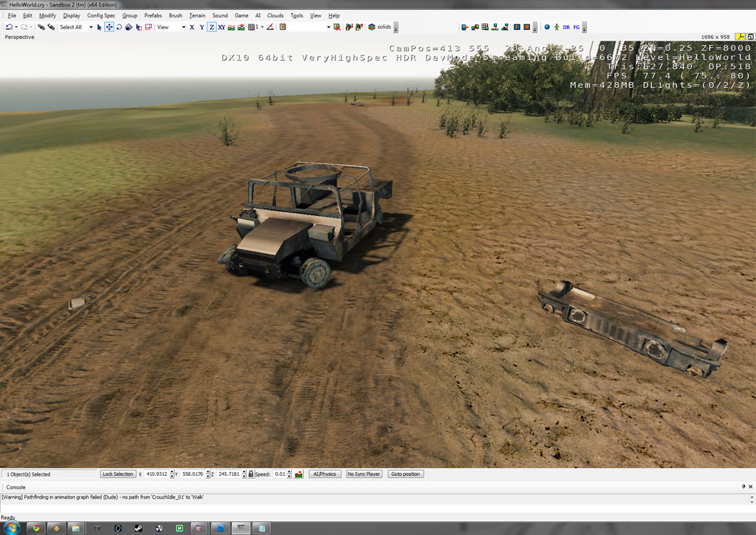Activate the Move tool crosshair icon

109,27
